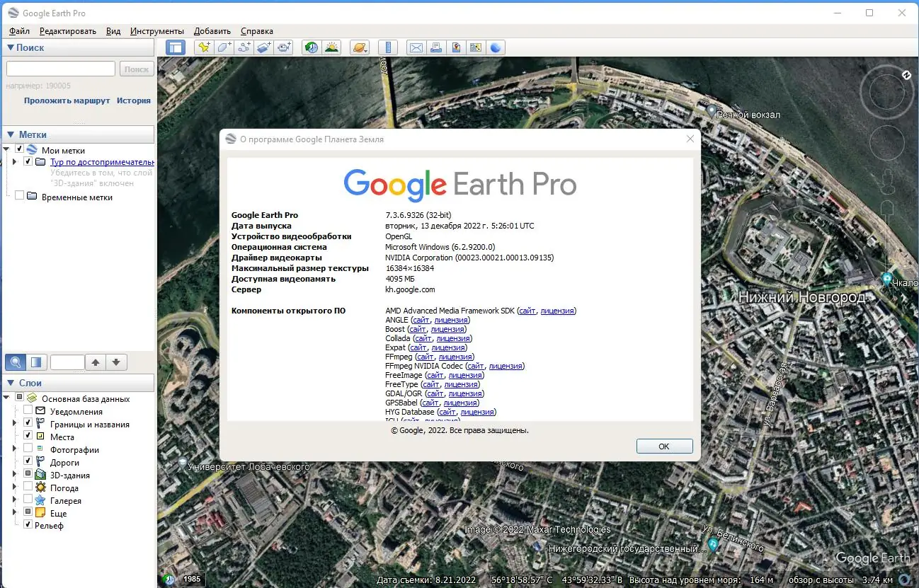Select the Add Path tool
The width and height of the screenshot is (919, 588).
(244, 47)
